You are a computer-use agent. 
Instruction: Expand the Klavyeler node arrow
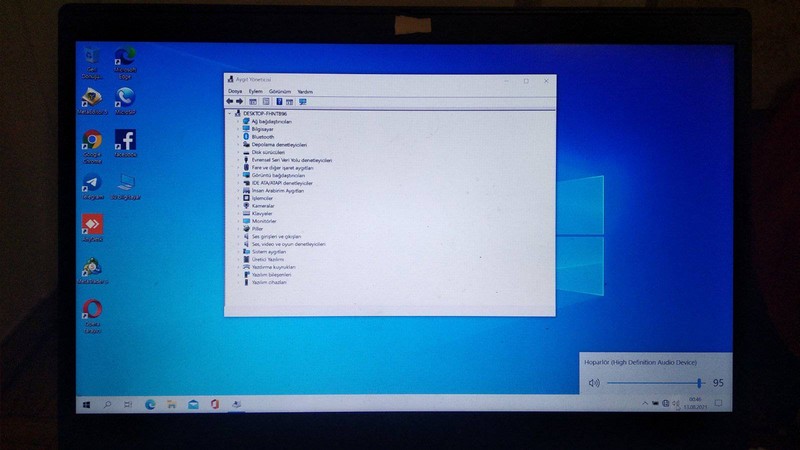[x=238, y=213]
